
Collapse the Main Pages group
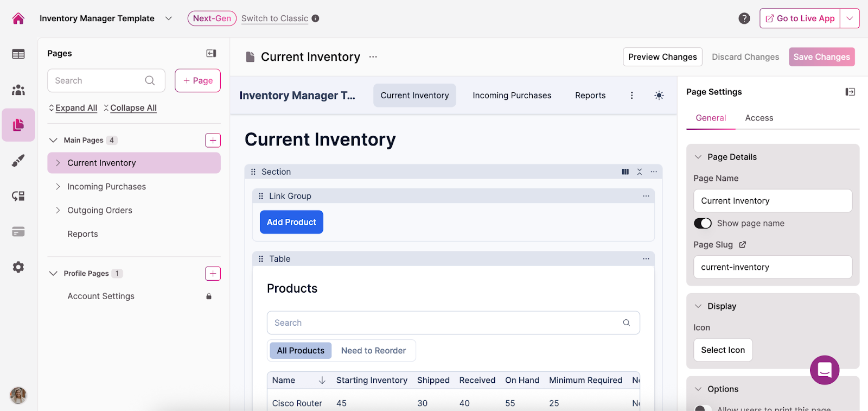[x=53, y=140]
